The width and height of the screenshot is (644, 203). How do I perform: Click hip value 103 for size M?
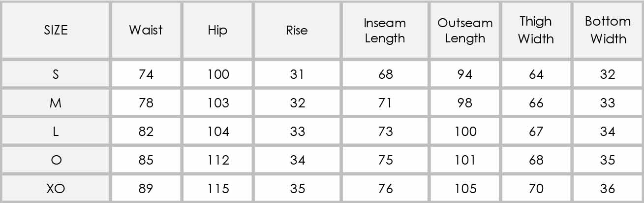click(x=217, y=103)
